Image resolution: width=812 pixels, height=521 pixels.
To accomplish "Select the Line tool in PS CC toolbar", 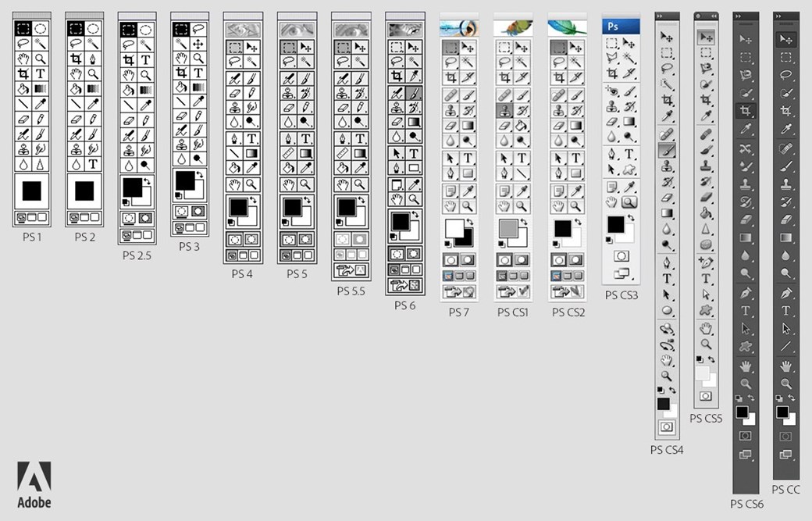I will pos(785,346).
